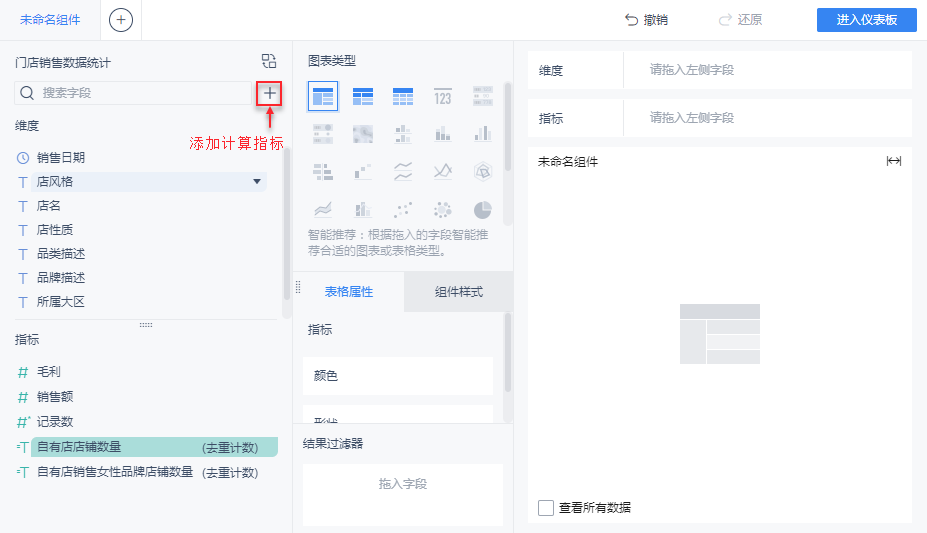Screen dimensions: 927x533
Task: Click the 门店销售数据统计 table name
Action: point(63,63)
